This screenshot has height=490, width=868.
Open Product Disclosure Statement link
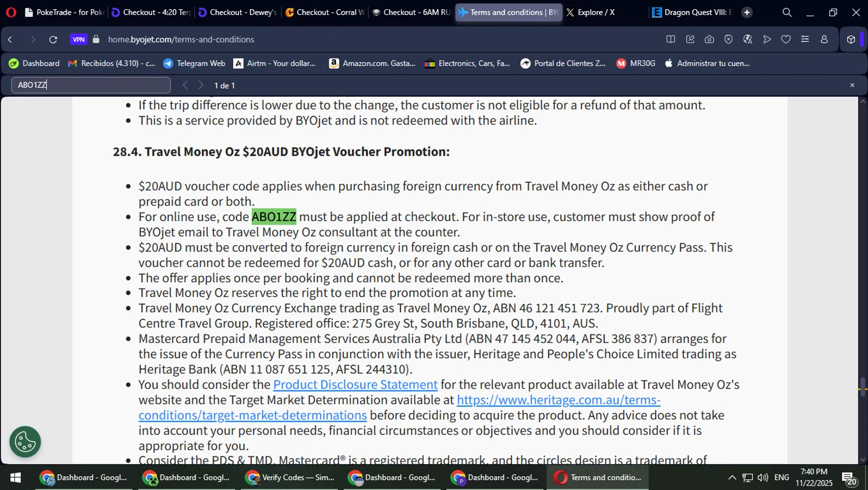pos(355,385)
